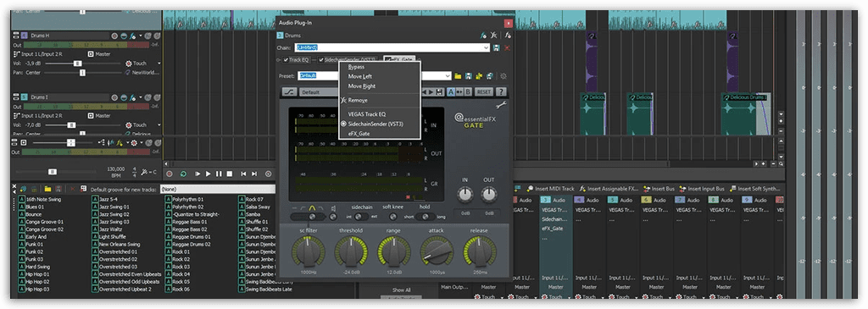Select eFX_Gate in mixer channel 3
The height and width of the screenshot is (309, 868).
[553, 229]
